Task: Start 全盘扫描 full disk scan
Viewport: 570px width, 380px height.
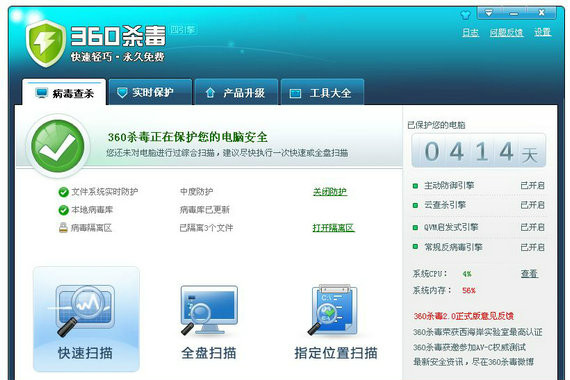Action: click(x=209, y=322)
